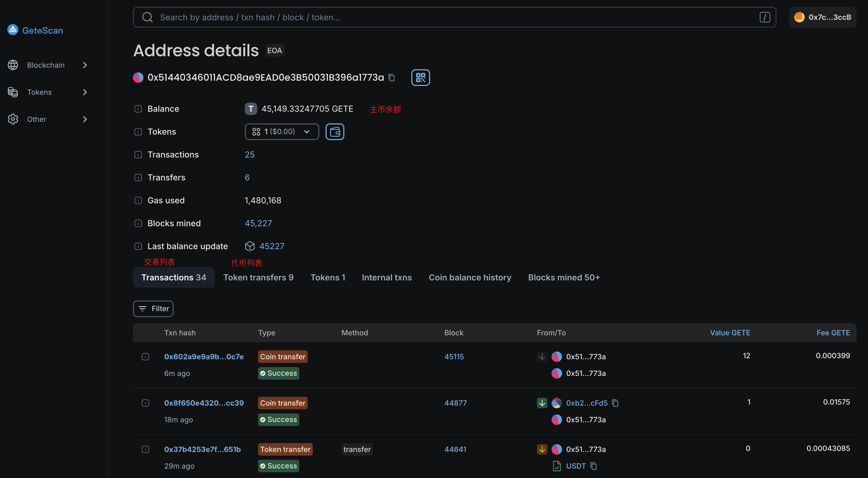
Task: Open the Tokens 1 ($0.00) dropdown
Action: [x=281, y=132]
